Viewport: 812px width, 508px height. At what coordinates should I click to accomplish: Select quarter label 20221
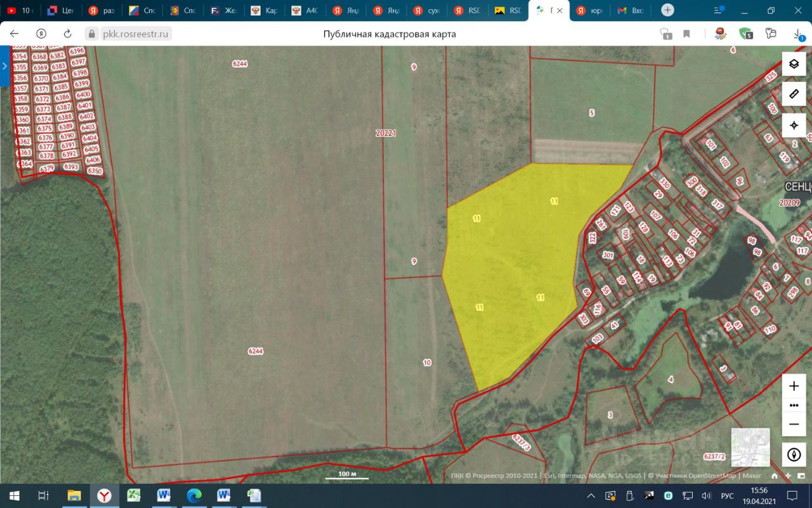(386, 133)
